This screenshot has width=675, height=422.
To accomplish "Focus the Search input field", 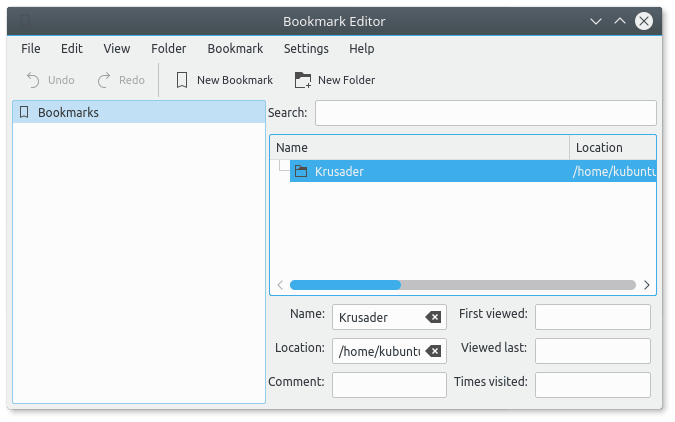I will [x=485, y=113].
